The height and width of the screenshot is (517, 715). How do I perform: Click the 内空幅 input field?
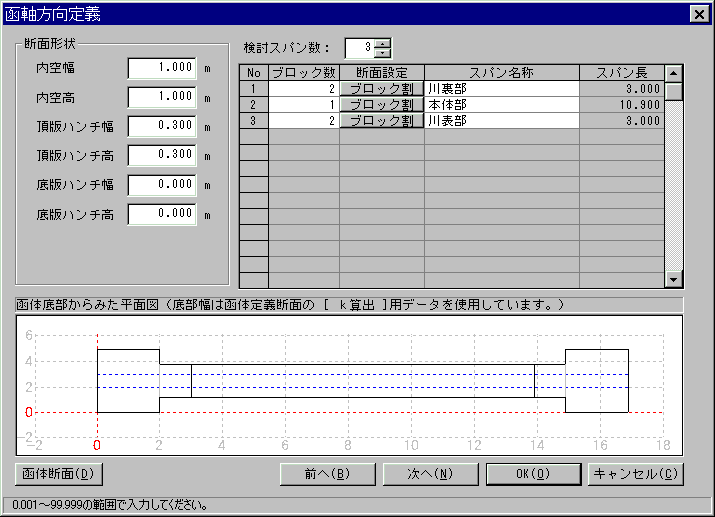coord(162,68)
